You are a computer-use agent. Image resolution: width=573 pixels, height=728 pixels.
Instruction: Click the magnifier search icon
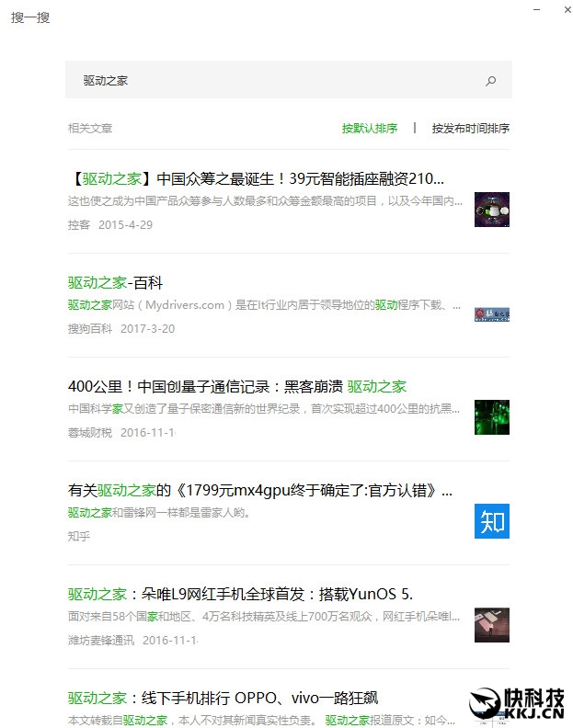pos(490,81)
